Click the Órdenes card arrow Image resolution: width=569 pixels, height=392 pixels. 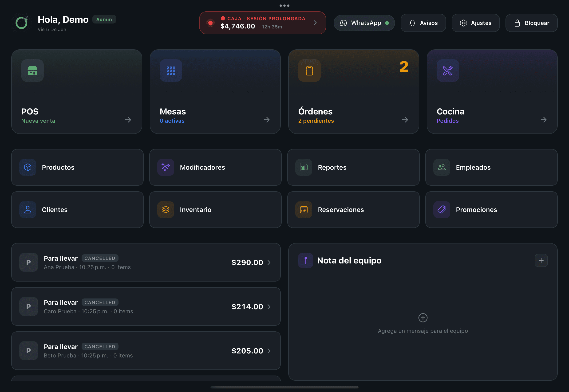(x=405, y=120)
